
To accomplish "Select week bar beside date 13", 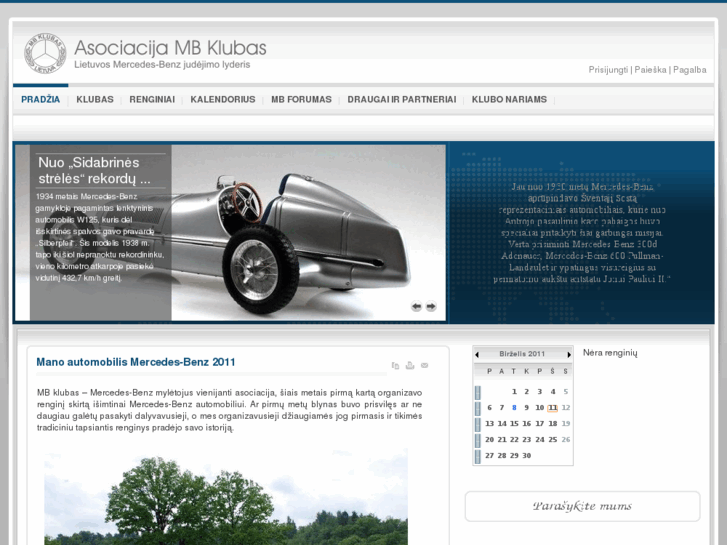I will click(x=478, y=424).
